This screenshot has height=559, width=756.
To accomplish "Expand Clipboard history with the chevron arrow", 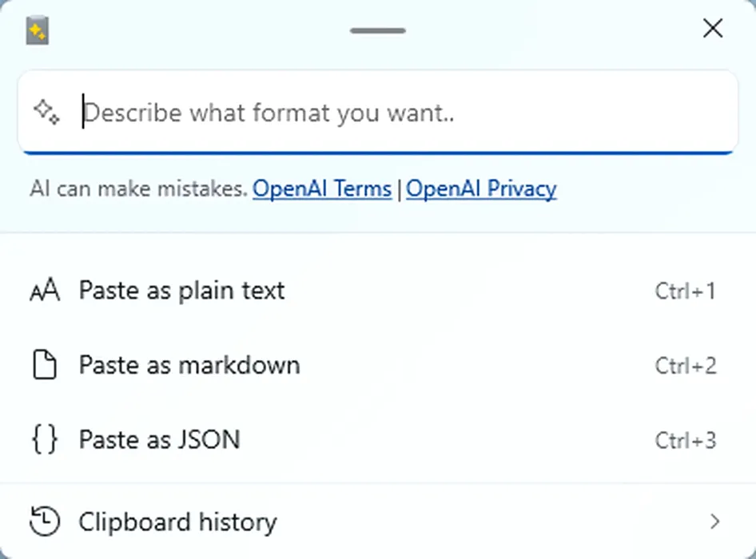I will (715, 521).
